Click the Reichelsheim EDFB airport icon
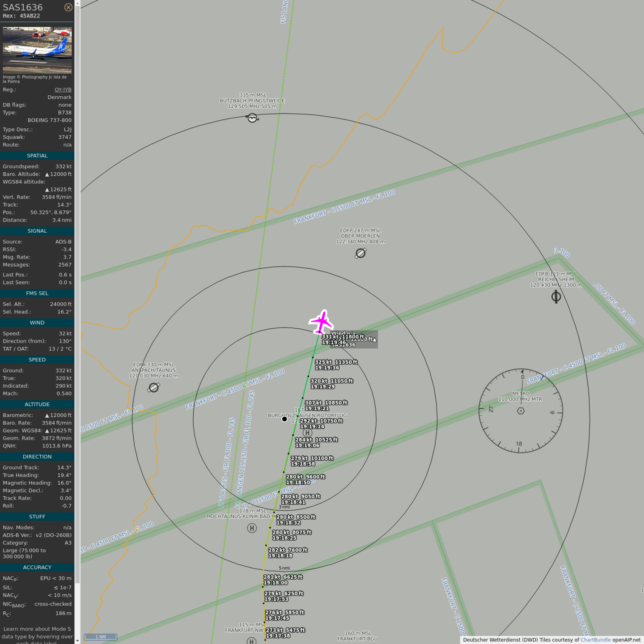The height and width of the screenshot is (644, 644). click(x=556, y=297)
